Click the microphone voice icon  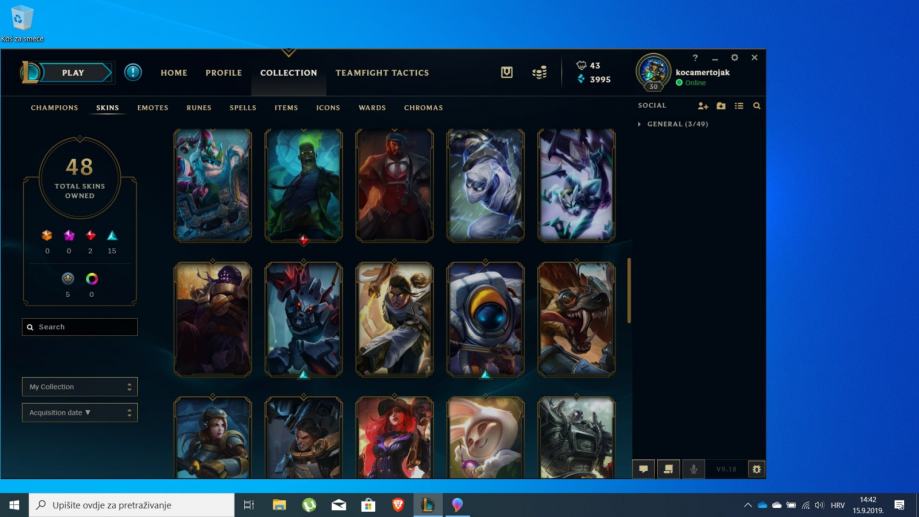[x=693, y=469]
